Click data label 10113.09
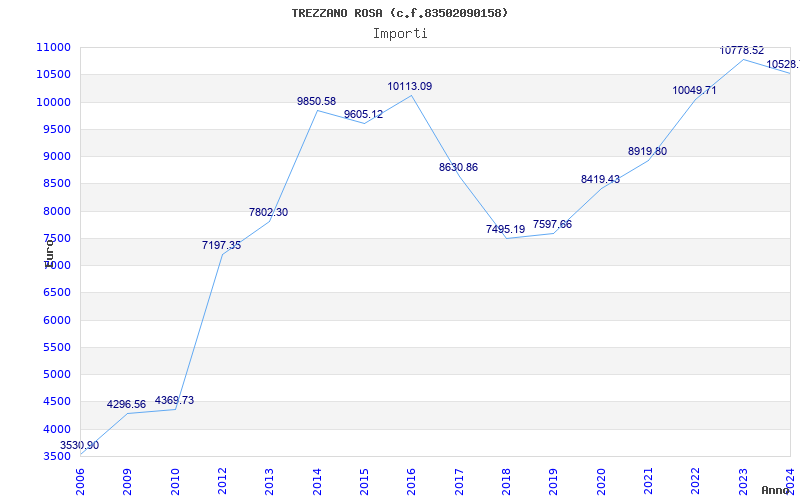Image resolution: width=800 pixels, height=500 pixels. 410,87
